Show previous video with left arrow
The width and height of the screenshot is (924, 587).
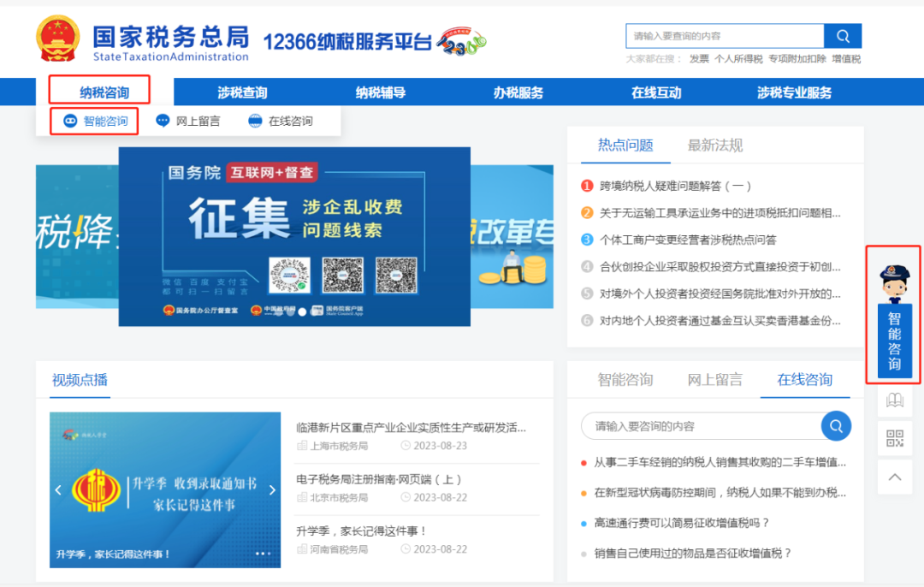tap(58, 489)
